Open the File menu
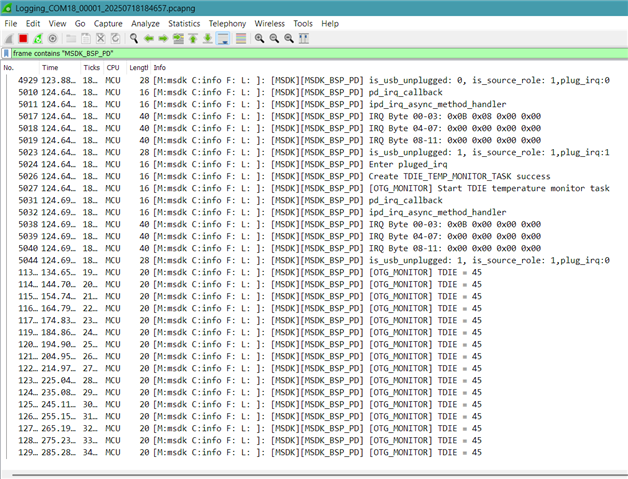 11,24
